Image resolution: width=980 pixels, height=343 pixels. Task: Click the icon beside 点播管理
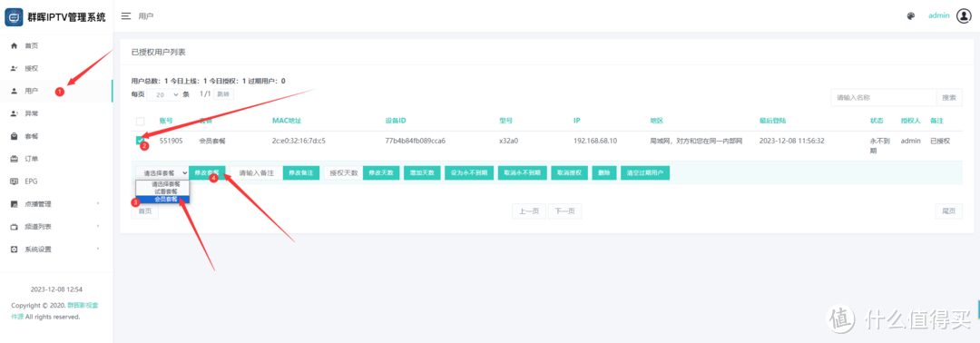click(x=14, y=203)
